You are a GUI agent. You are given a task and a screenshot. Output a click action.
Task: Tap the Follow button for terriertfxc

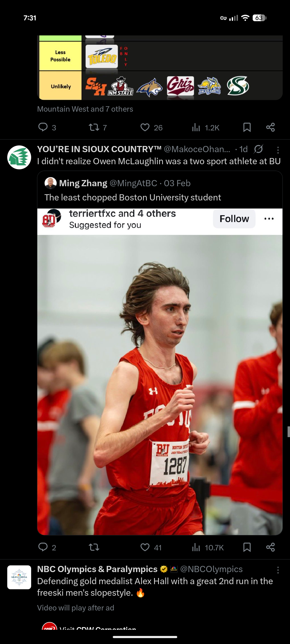coord(234,219)
